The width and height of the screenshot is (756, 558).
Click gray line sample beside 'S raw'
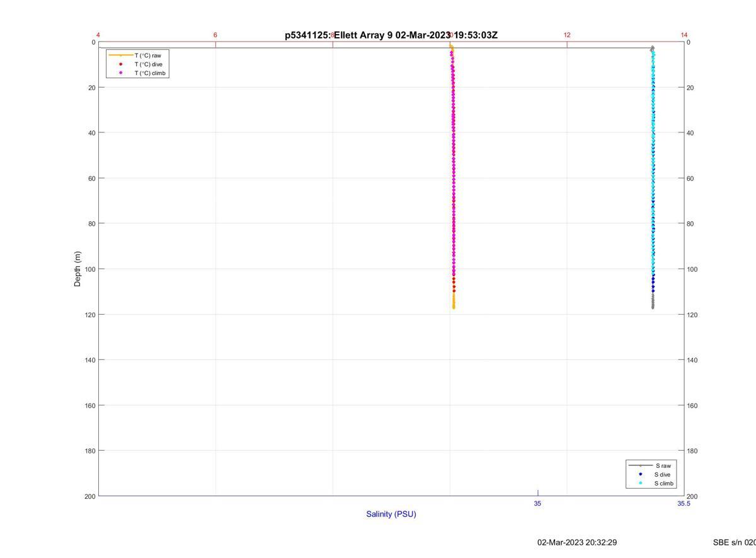click(x=640, y=465)
